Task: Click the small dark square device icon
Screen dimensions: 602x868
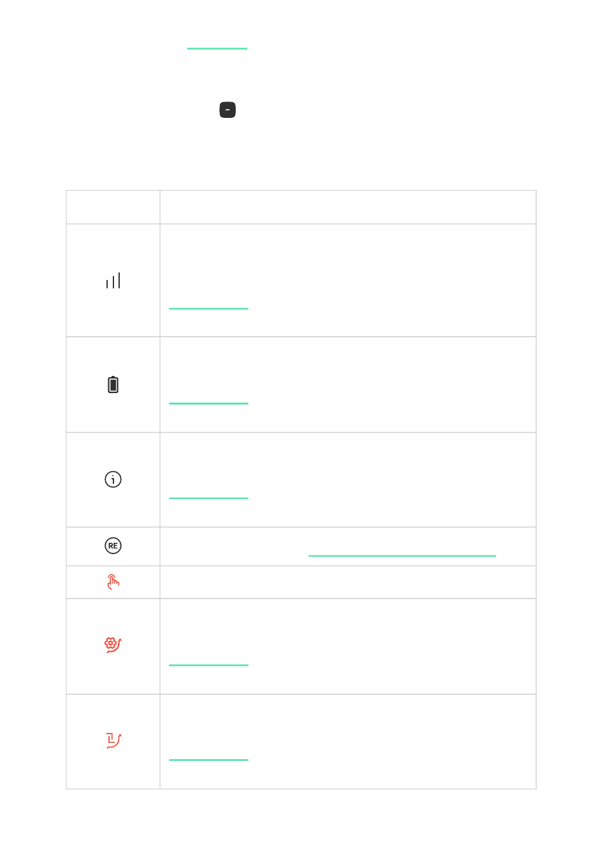Action: pyautogui.click(x=227, y=110)
